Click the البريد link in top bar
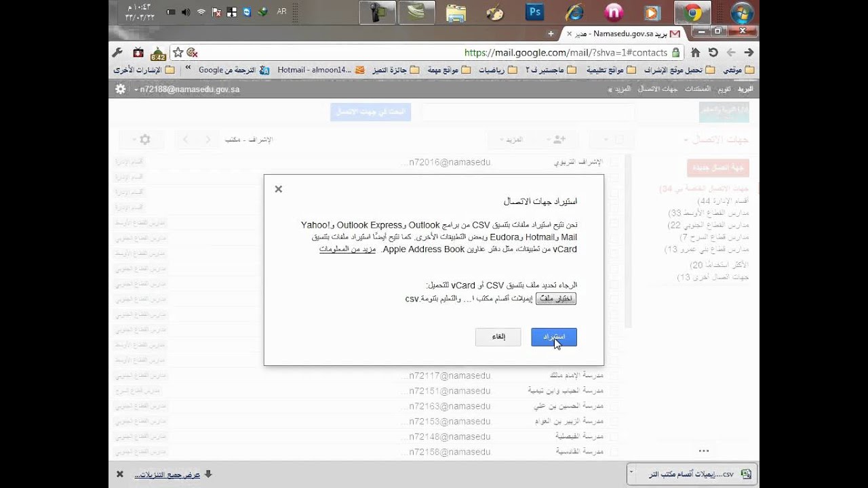Viewport: 868px width, 488px height. pos(745,89)
